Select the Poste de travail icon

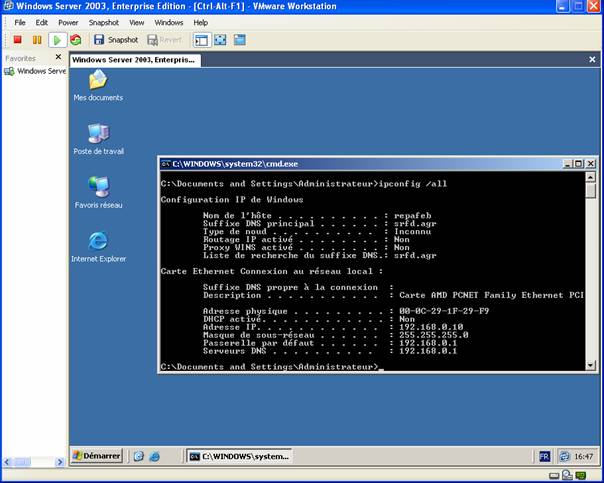(99, 139)
